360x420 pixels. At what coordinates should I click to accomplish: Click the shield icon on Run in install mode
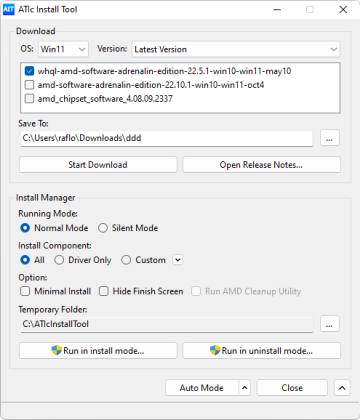click(57, 350)
